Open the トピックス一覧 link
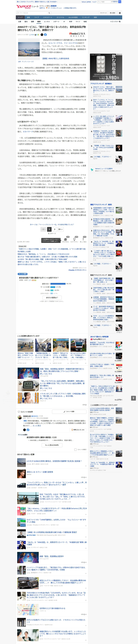138x644 pixels. point(115,22)
